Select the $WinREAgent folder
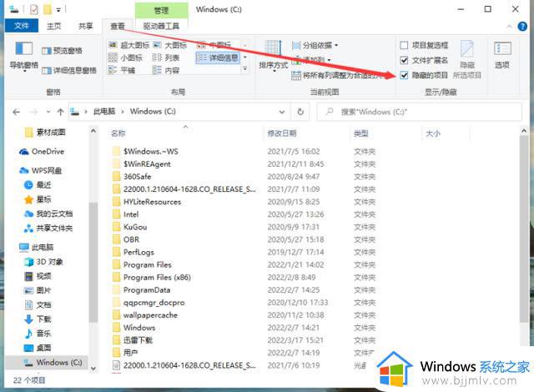Viewport: 534px width, 392px height. [147, 163]
